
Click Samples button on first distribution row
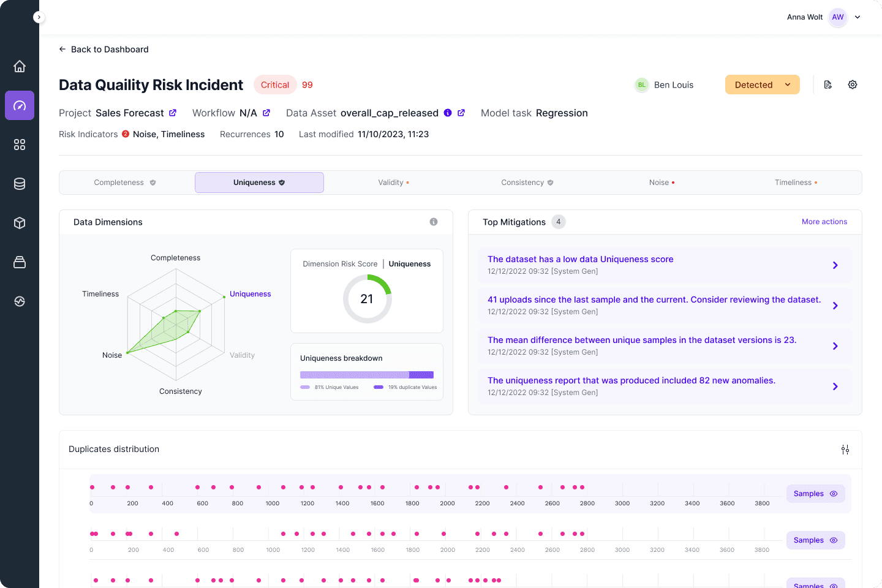coord(815,494)
